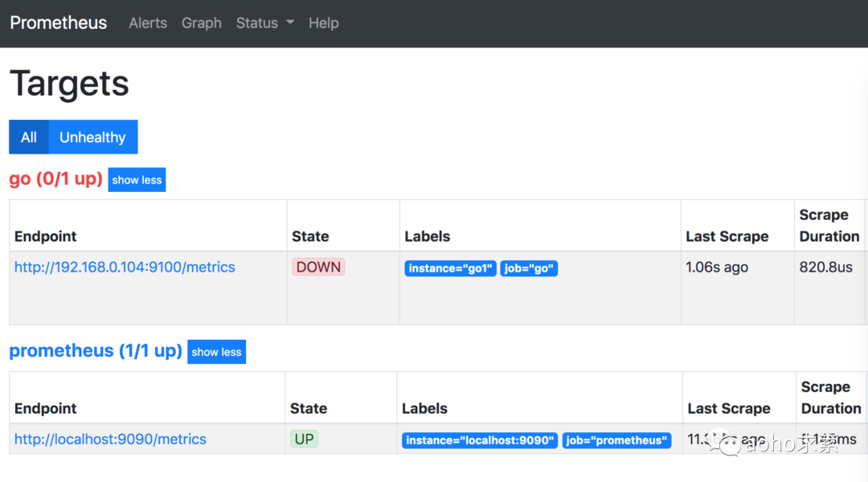Screen dimensions: 868x482
Task: Click the job="prometheus" label badge
Action: (616, 440)
